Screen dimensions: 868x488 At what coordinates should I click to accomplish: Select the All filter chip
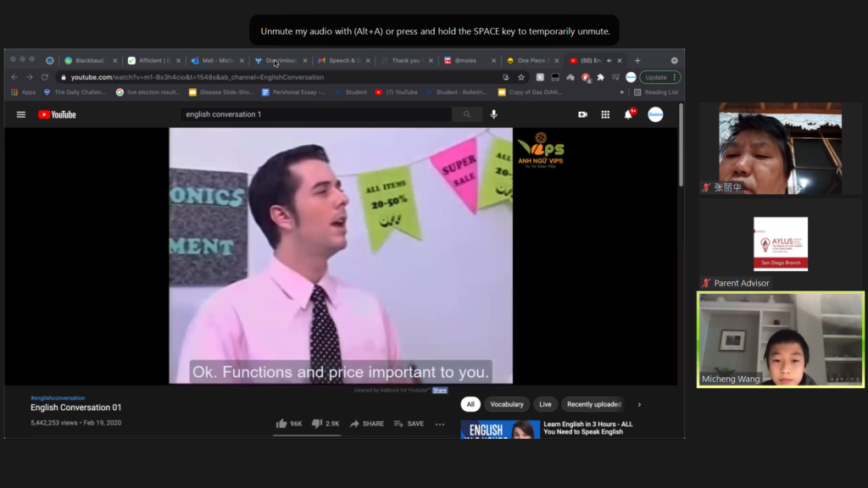pyautogui.click(x=470, y=404)
